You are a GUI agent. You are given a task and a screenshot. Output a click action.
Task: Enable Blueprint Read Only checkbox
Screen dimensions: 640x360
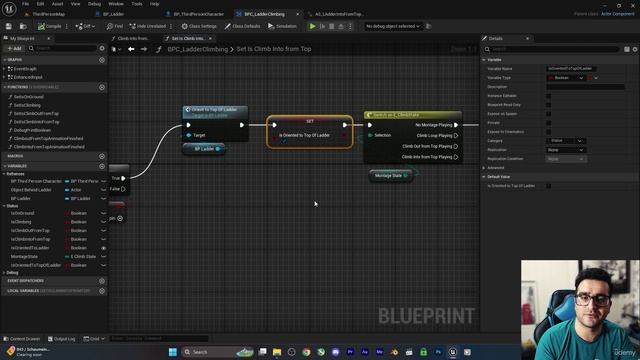coord(549,105)
